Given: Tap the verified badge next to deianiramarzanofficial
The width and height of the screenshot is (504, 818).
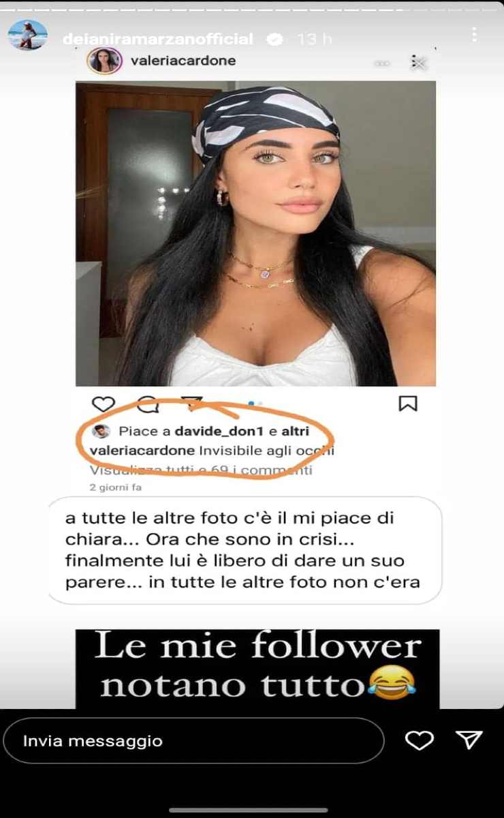Looking at the screenshot, I should (x=274, y=40).
